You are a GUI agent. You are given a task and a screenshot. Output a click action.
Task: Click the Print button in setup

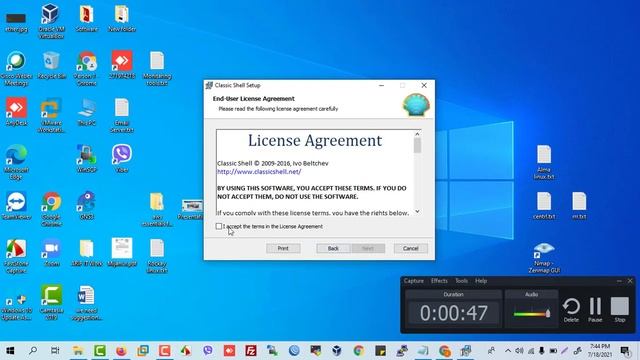point(283,248)
